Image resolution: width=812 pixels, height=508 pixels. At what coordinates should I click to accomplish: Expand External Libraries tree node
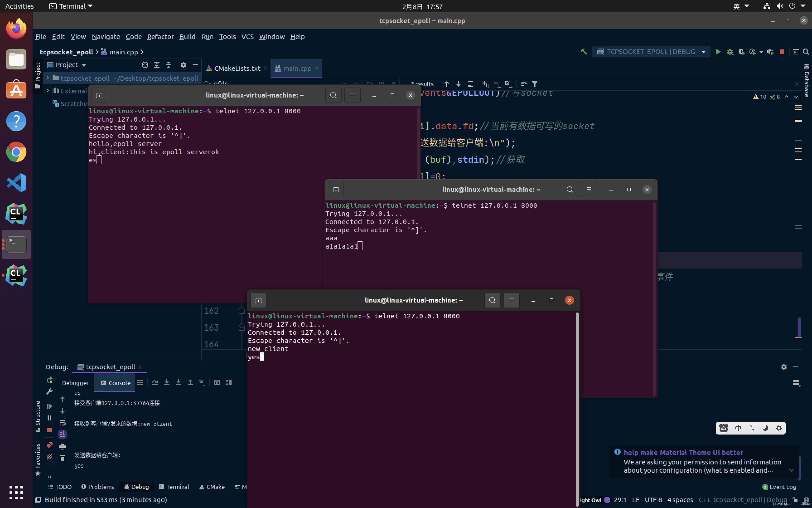(48, 91)
